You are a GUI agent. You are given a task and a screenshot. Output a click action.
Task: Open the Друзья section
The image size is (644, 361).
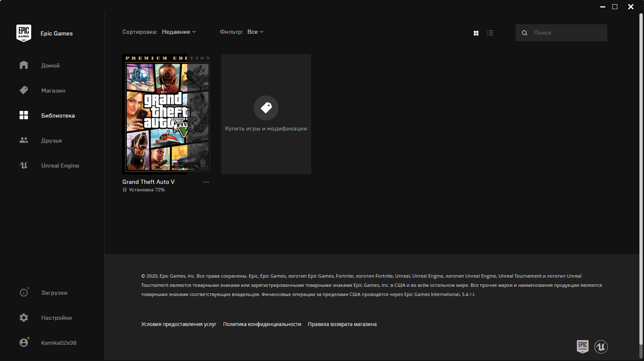point(51,140)
